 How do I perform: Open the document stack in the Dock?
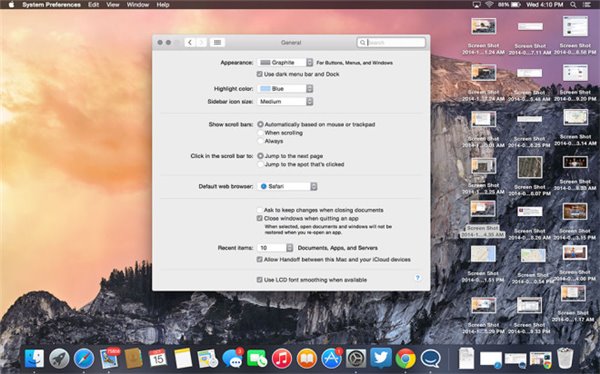(466, 358)
